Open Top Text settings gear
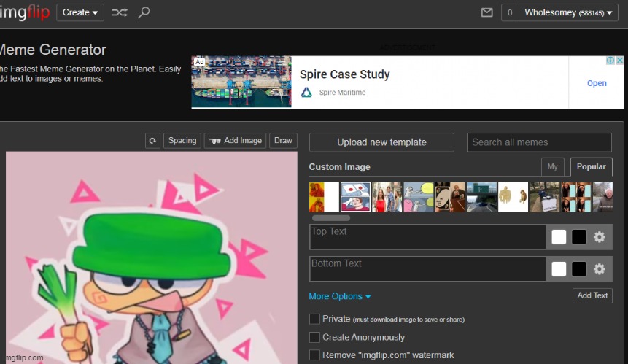Viewport: 628px width, 364px height. point(600,237)
